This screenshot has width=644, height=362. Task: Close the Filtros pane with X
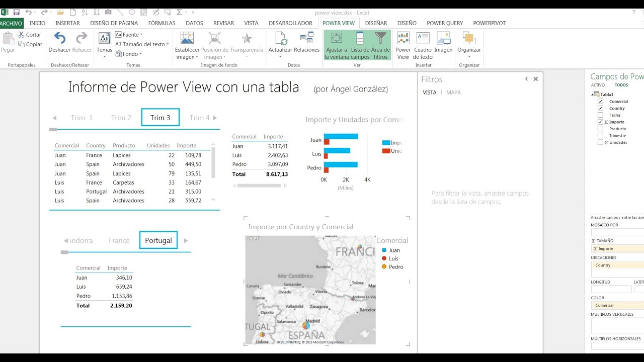click(536, 79)
